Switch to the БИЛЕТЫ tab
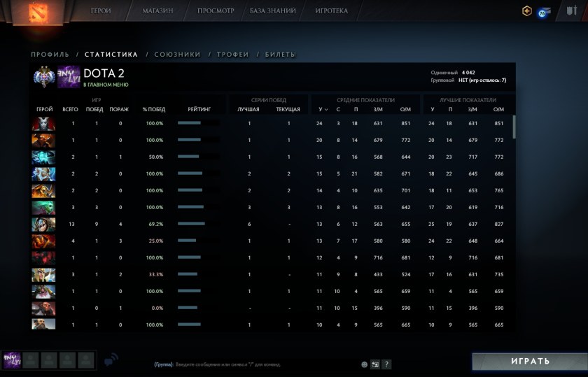This screenshot has width=588, height=377. 281,55
